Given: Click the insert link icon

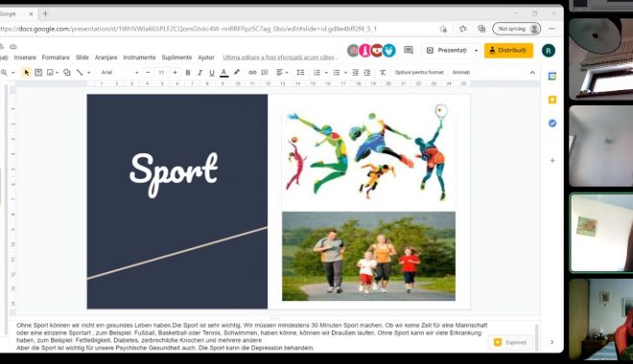Looking at the screenshot, I should point(252,73).
